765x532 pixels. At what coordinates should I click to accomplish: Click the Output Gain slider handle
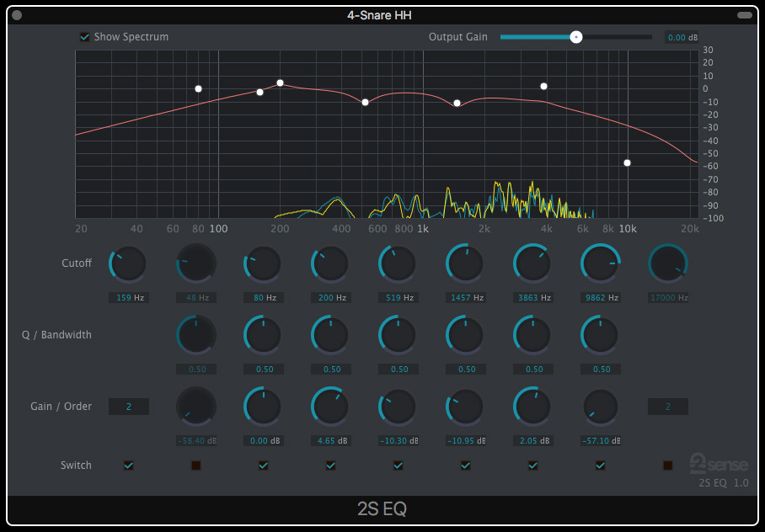tap(576, 37)
